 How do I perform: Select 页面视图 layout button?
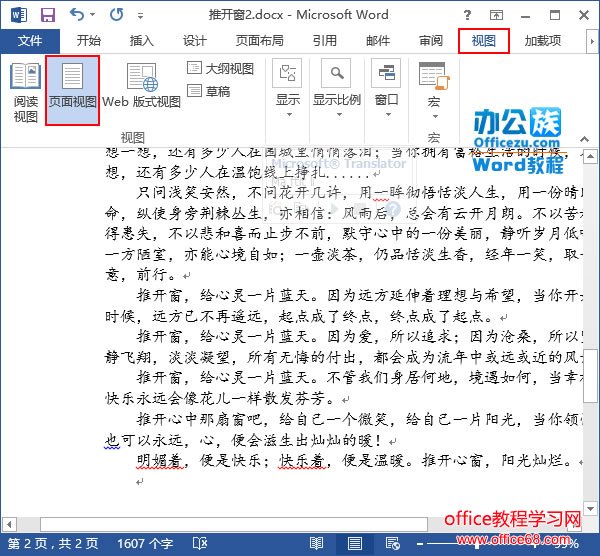pos(72,91)
